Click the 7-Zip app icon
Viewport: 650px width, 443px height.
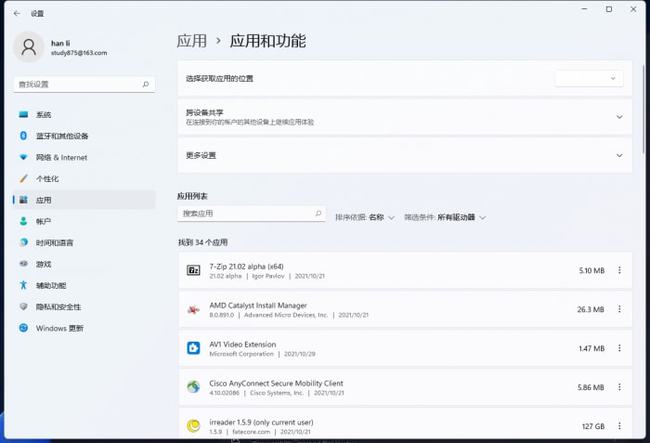(x=194, y=270)
